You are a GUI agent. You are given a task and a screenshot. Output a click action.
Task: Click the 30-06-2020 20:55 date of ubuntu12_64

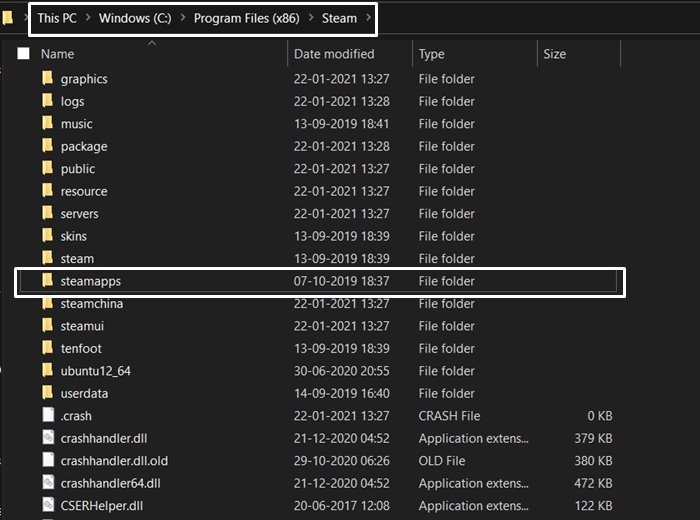pos(342,371)
